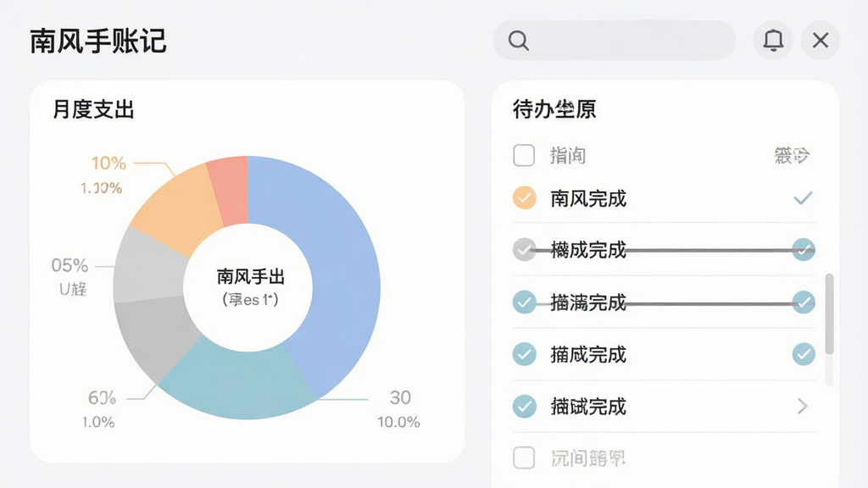Click the orange "10%" chart label
This screenshot has height=488, width=868.
pyautogui.click(x=108, y=164)
